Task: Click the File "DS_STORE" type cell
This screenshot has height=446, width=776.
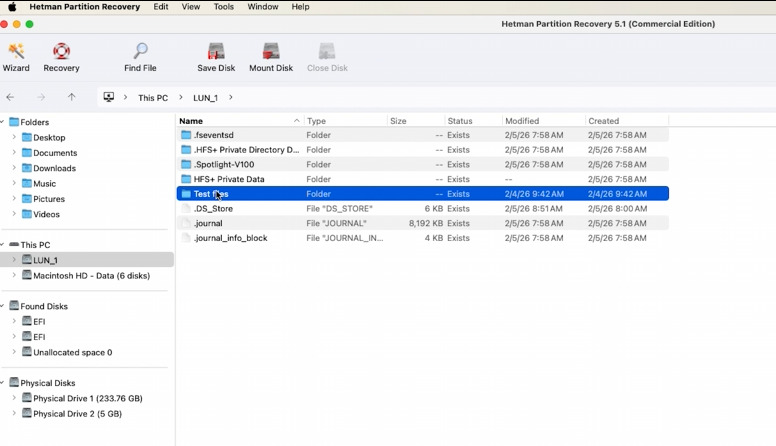Action: click(x=340, y=208)
